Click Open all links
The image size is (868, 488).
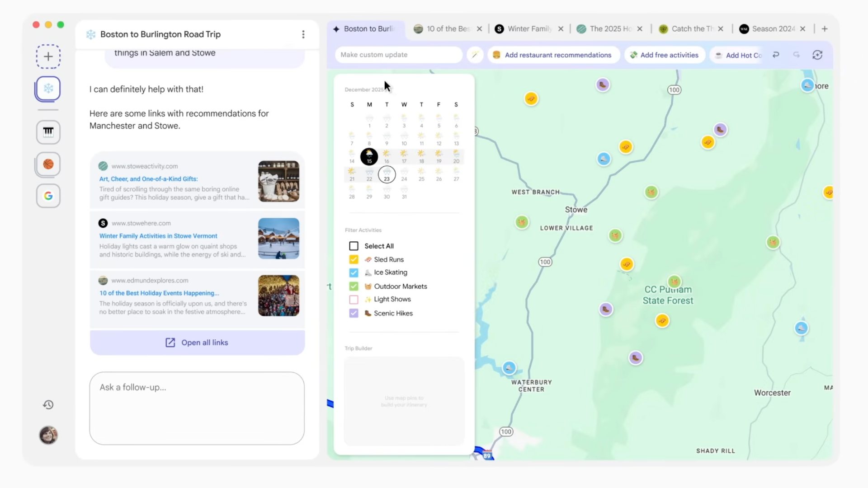(197, 342)
